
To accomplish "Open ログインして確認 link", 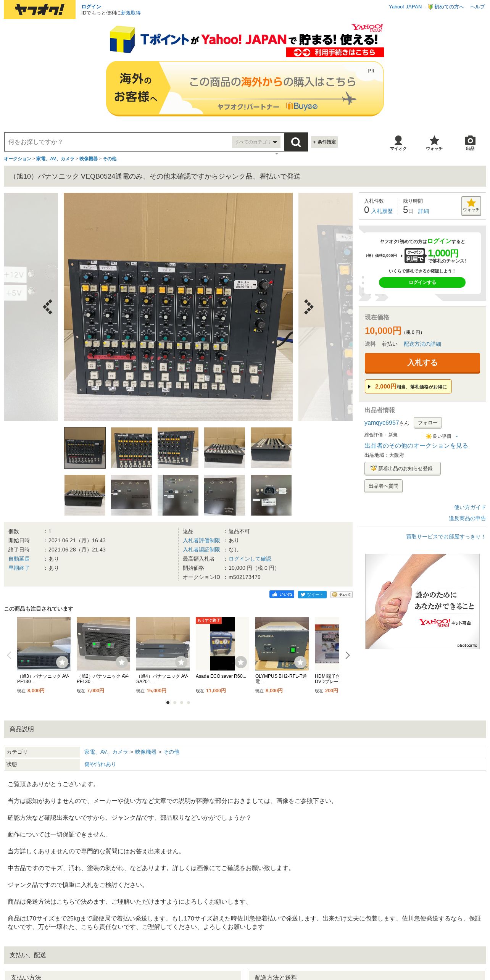I will (250, 559).
